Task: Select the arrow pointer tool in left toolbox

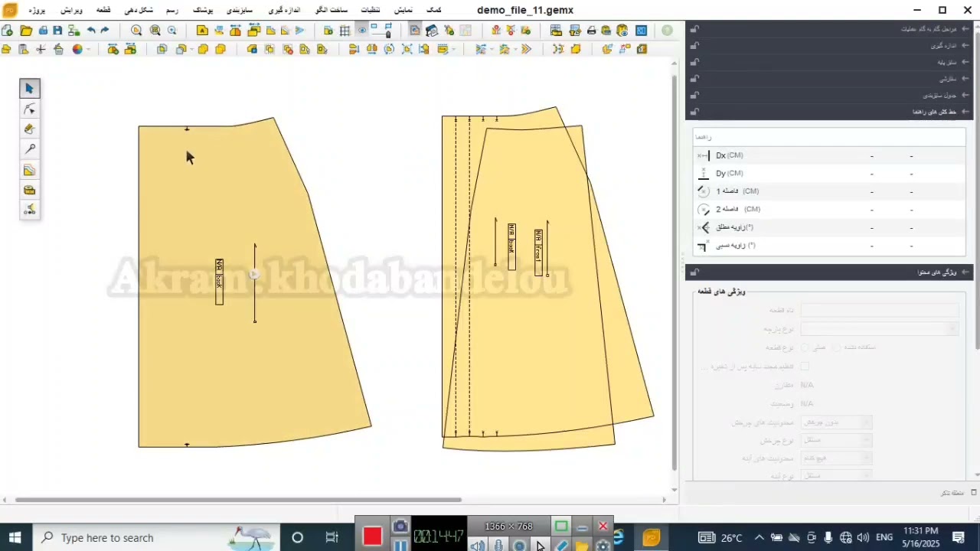Action: click(x=30, y=89)
